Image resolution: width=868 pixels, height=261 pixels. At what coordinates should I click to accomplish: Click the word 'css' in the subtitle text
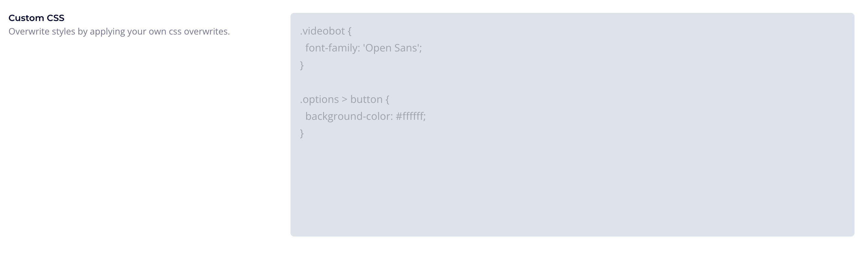coord(178,31)
